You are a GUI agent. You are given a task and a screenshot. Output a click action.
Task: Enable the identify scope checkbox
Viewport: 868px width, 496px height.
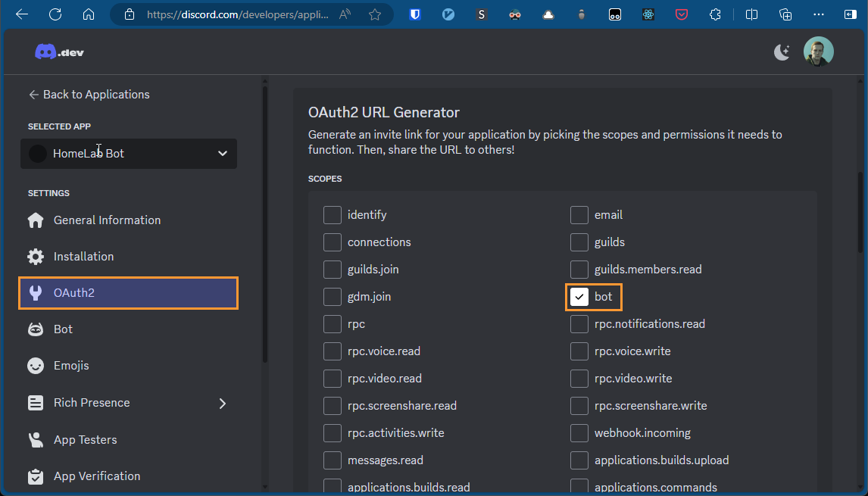333,215
